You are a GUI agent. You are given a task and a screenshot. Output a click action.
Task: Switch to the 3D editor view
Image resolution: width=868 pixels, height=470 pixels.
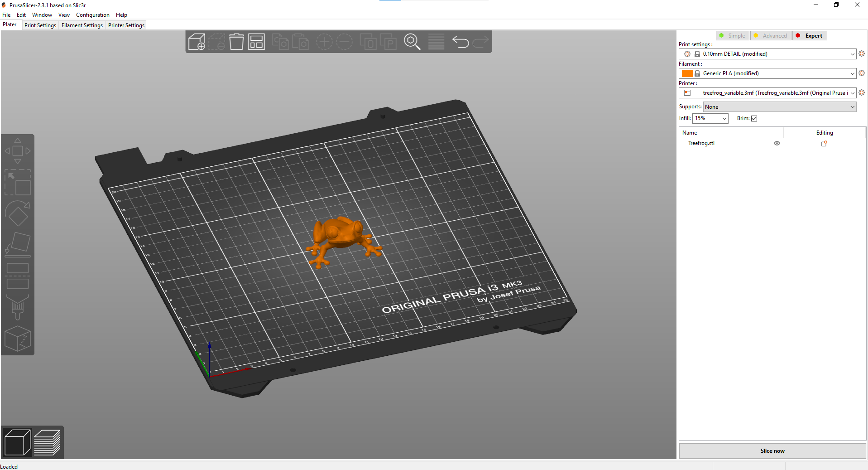point(17,442)
